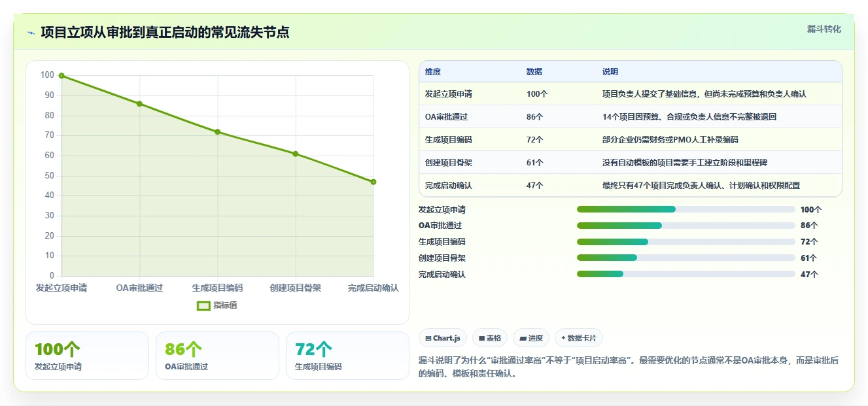This screenshot has width=868, height=406.
Task: Click the 86个 table data cell
Action: 535,117
